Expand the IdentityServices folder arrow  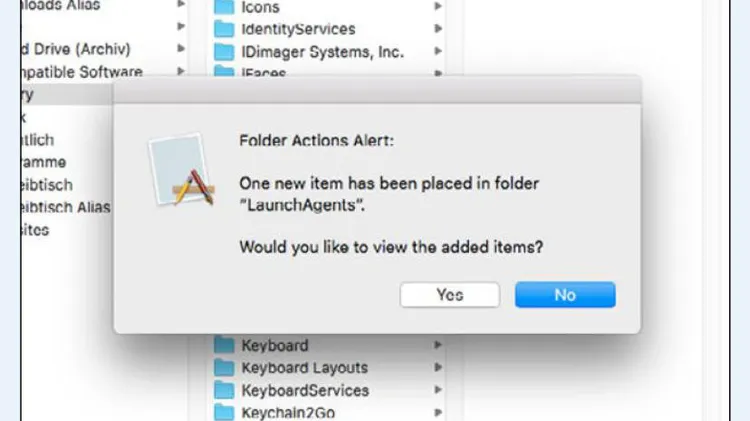(x=437, y=29)
